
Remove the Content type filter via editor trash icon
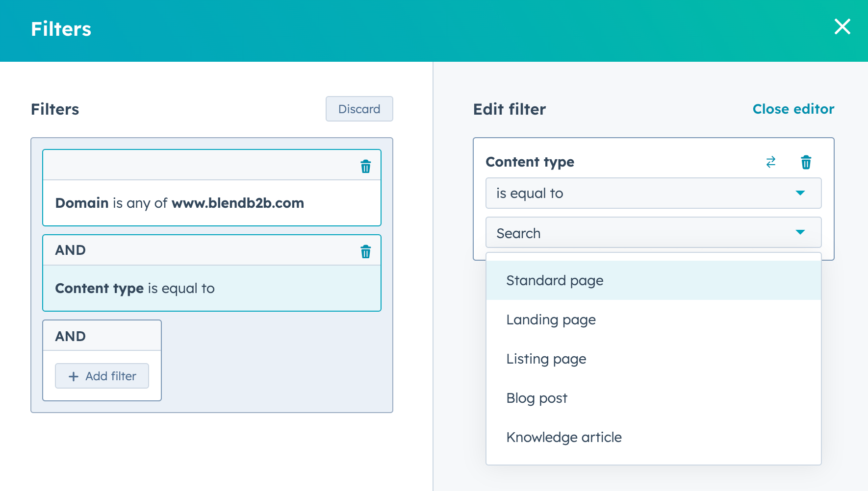coord(806,162)
